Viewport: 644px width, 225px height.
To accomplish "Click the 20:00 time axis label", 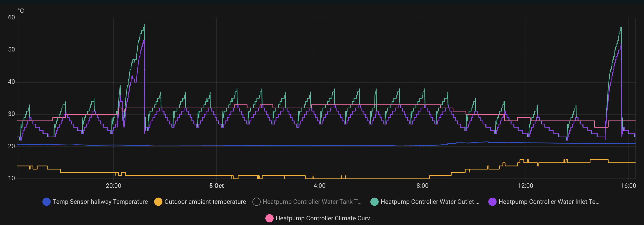I will click(x=114, y=186).
